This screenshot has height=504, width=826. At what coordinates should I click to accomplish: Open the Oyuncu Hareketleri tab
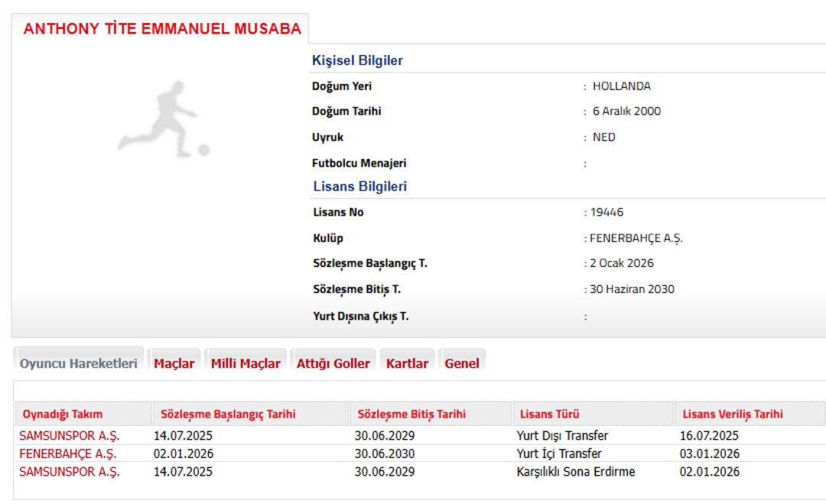pos(78,363)
